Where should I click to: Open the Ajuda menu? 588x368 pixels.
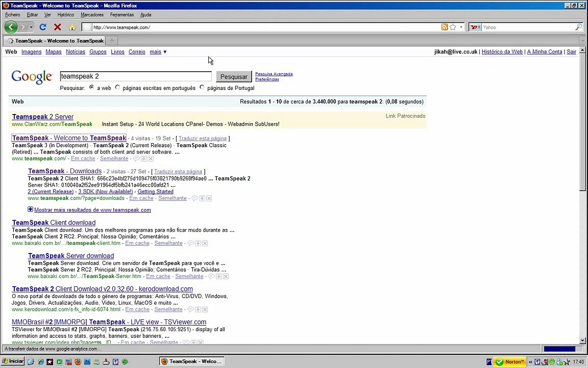[x=145, y=15]
